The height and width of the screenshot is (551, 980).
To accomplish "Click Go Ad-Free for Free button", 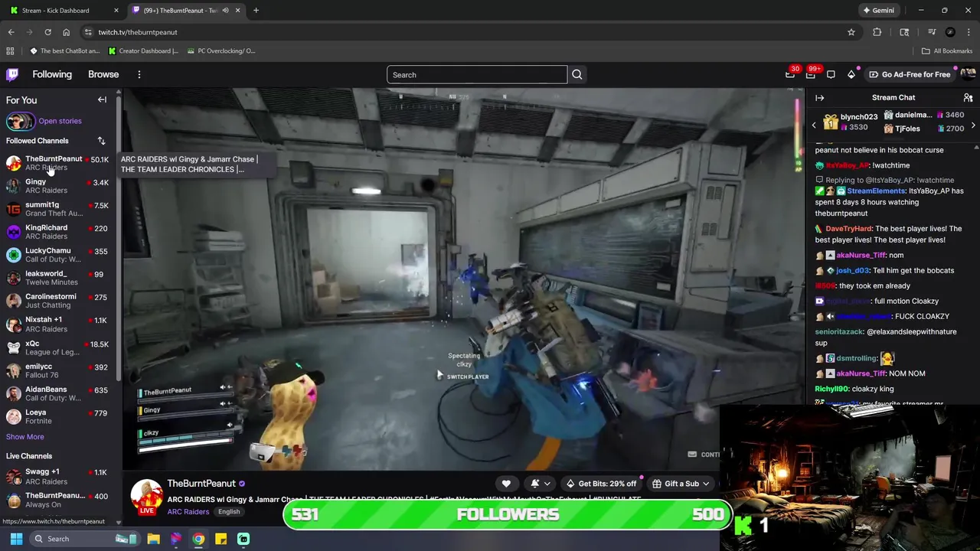I will click(910, 74).
